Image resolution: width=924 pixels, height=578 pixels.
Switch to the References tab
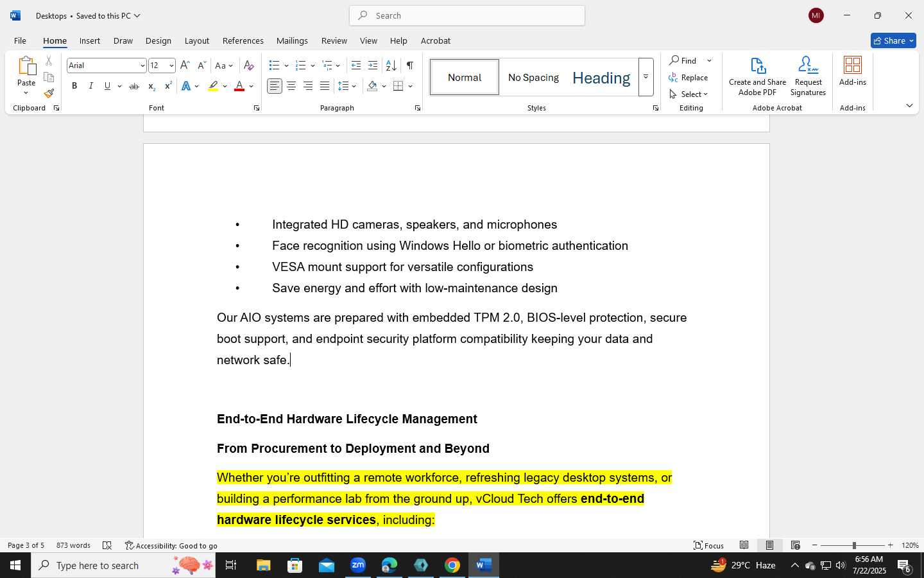point(243,40)
